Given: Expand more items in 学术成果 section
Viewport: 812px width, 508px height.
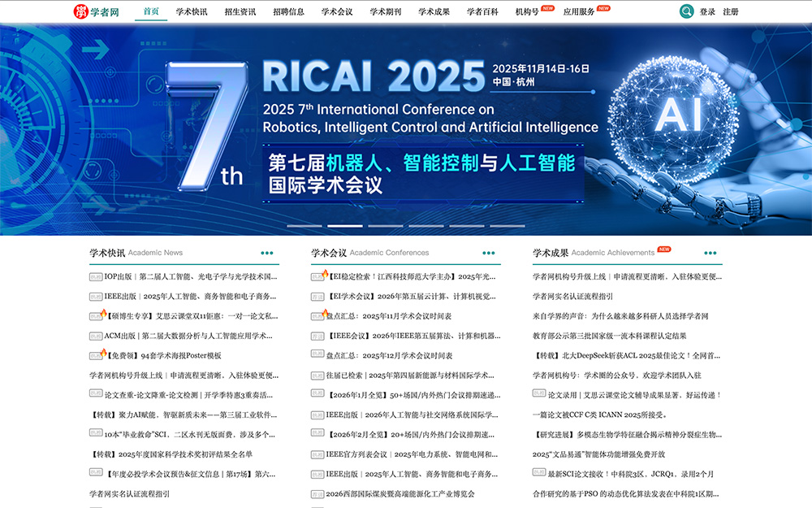Looking at the screenshot, I should click(x=710, y=253).
